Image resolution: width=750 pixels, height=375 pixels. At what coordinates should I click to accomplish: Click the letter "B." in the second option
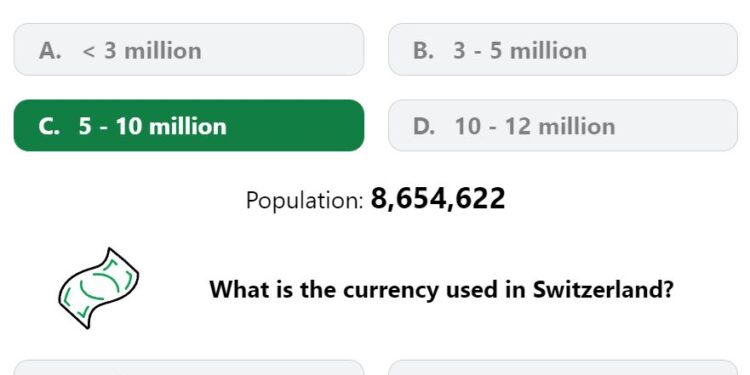pos(423,50)
